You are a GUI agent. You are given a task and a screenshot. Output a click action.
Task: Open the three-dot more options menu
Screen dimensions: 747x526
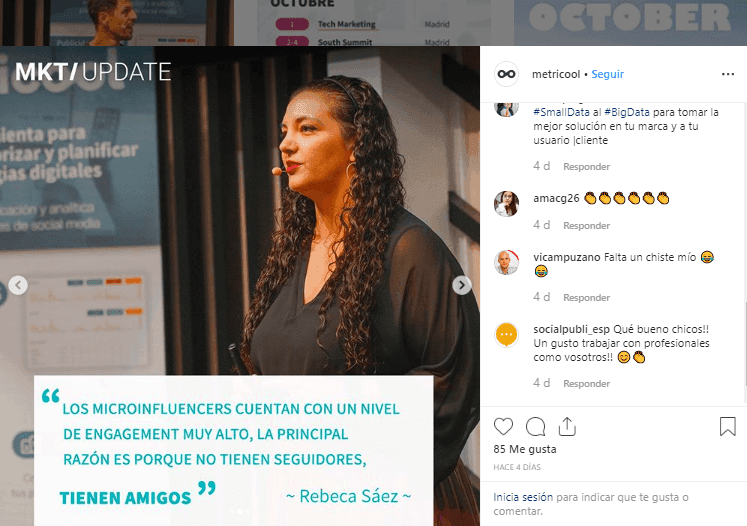pos(727,74)
